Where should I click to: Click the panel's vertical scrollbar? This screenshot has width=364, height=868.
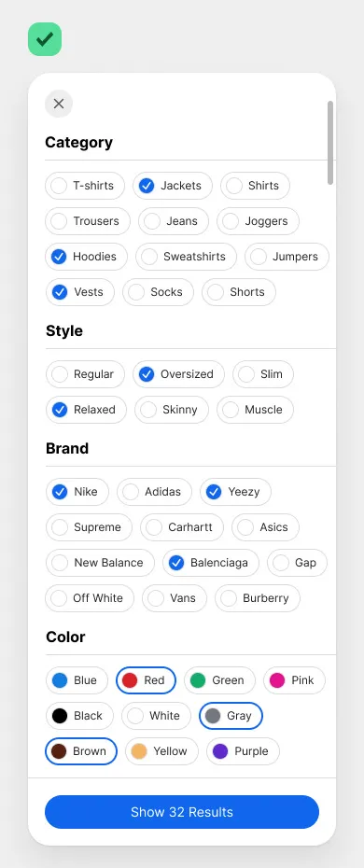pos(330,142)
